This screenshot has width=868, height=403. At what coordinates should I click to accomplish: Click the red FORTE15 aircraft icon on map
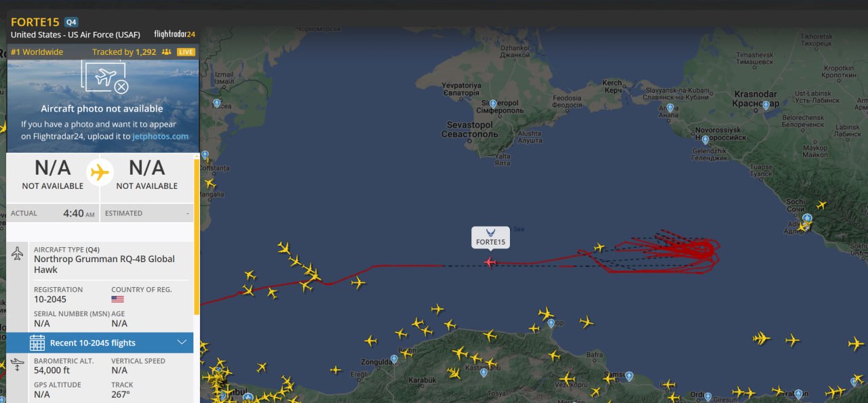coord(490,262)
